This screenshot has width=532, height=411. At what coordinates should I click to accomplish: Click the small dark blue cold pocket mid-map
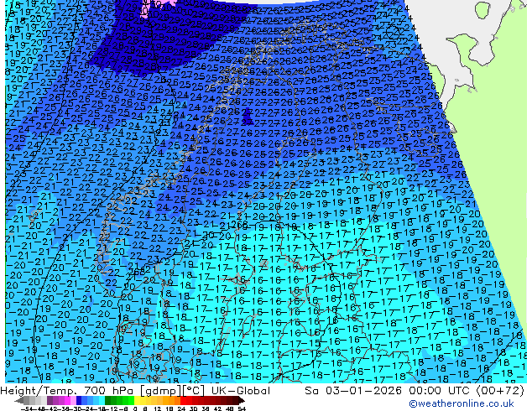[248, 115]
